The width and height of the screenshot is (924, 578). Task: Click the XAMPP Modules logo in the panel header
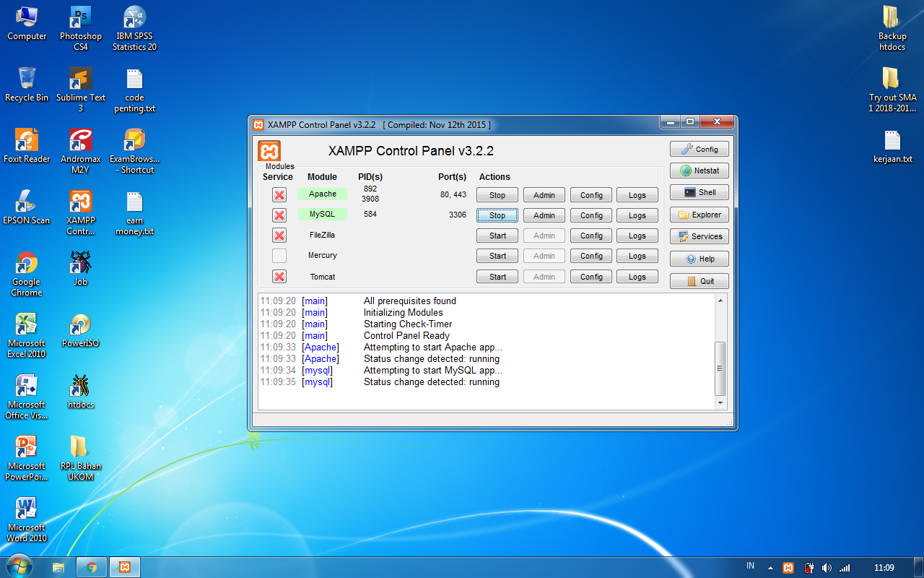(270, 152)
